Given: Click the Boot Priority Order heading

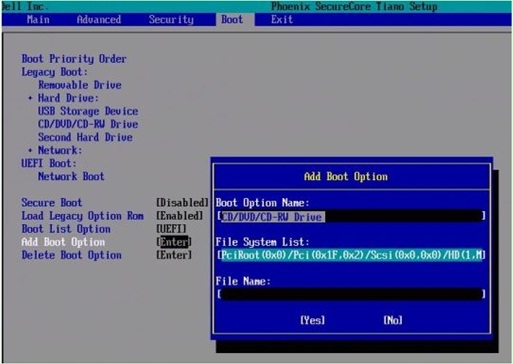Looking at the screenshot, I should point(74,59).
